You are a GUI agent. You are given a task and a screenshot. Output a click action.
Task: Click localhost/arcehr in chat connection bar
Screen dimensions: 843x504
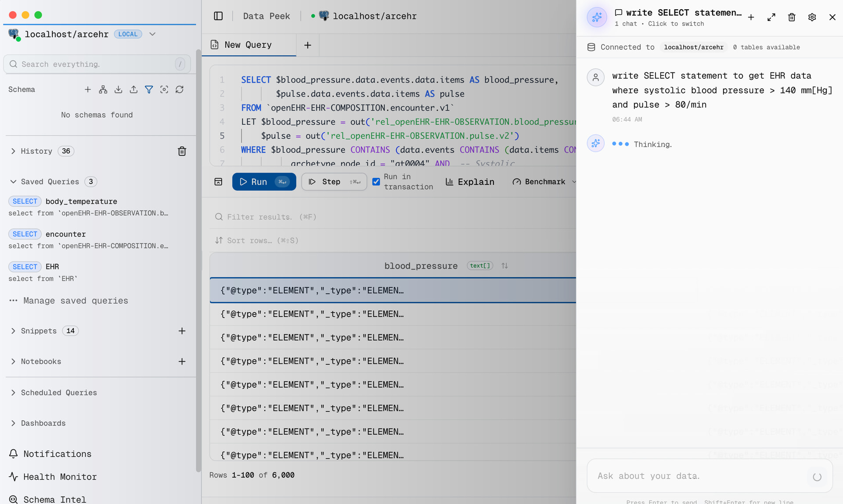pos(694,47)
